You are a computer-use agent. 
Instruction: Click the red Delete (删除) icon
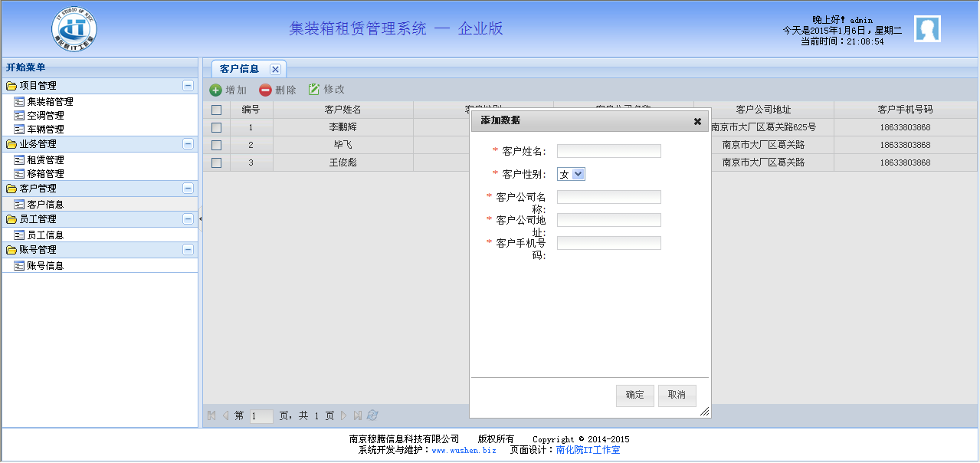tap(265, 90)
